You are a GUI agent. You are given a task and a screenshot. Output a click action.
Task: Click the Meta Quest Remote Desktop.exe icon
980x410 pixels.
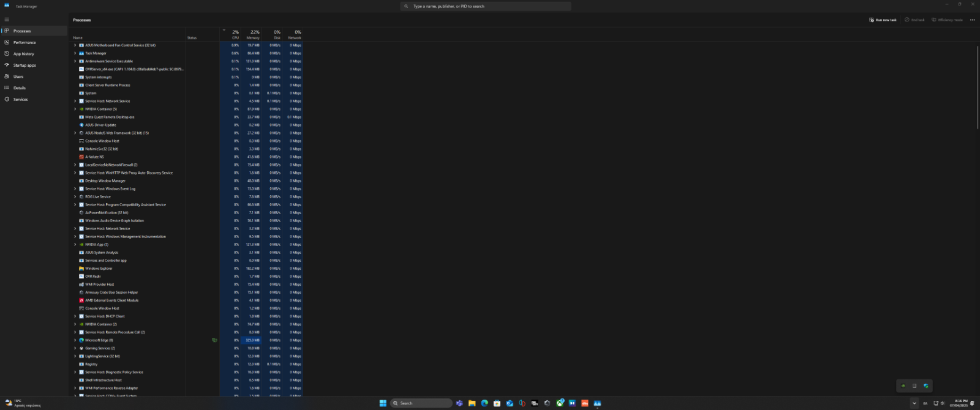(x=81, y=117)
